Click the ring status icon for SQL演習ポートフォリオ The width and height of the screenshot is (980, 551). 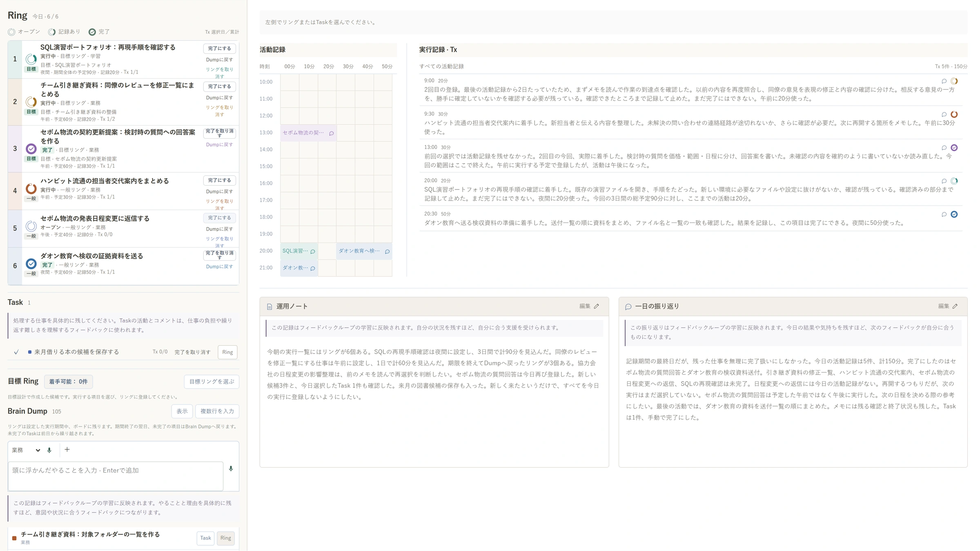coord(31,59)
